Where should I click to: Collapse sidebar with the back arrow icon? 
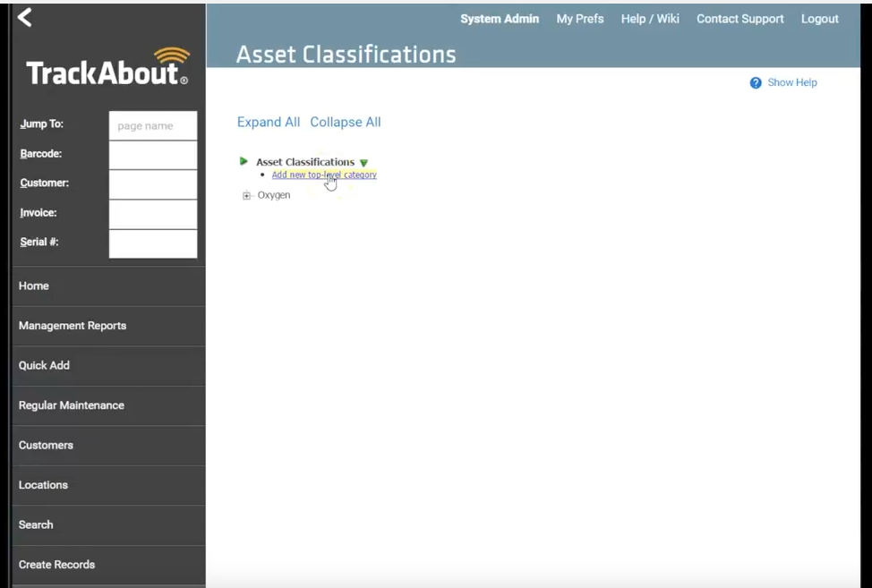point(24,18)
